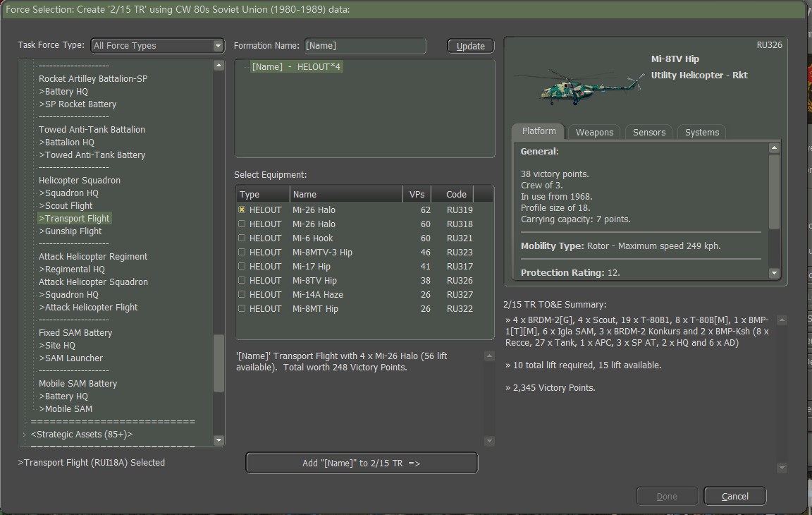Sort equipment by VPs column header
Image resolution: width=812 pixels, height=515 pixels.
point(417,194)
